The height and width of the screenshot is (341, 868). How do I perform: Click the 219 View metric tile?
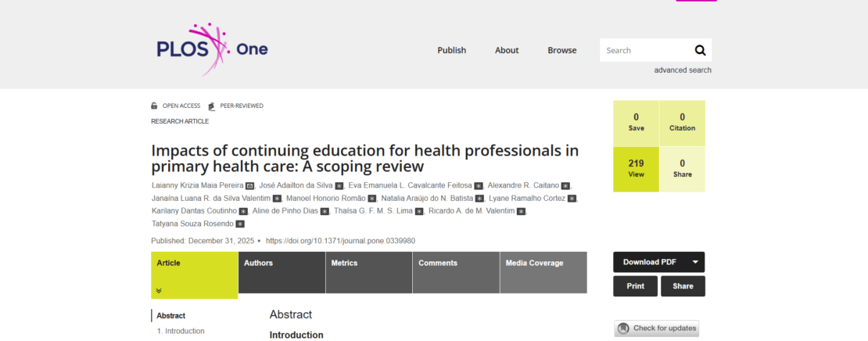coord(636,168)
